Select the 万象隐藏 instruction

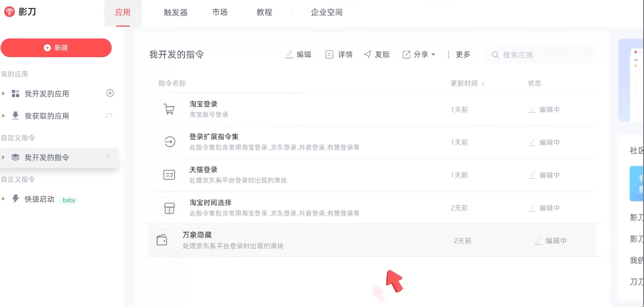(x=372, y=240)
